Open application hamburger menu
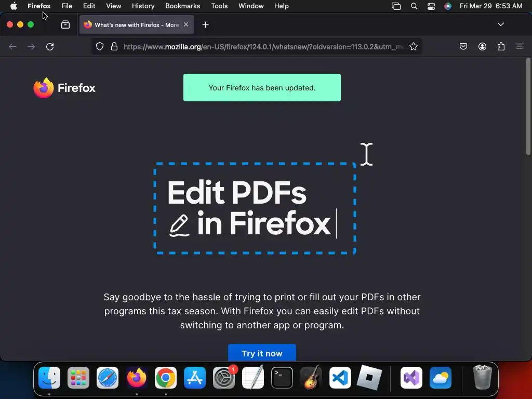The height and width of the screenshot is (399, 532). coord(520,46)
